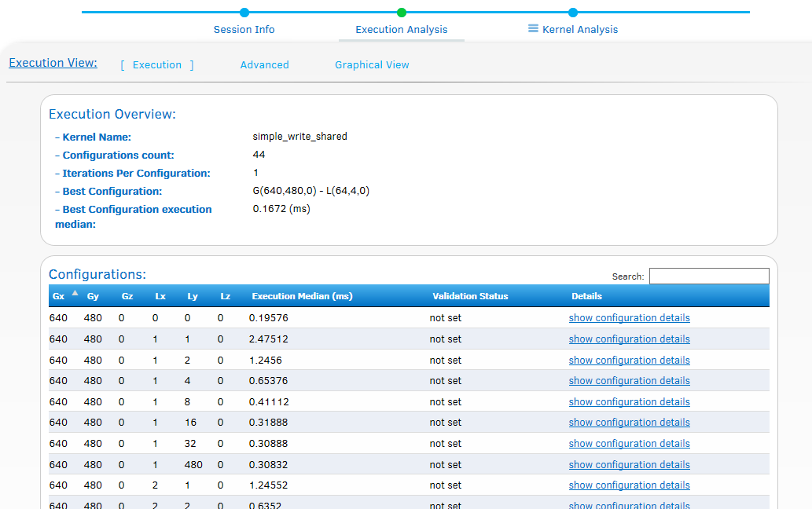The image size is (812, 509).
Task: Click the blue Session Info step dot
Action: pyautogui.click(x=244, y=13)
